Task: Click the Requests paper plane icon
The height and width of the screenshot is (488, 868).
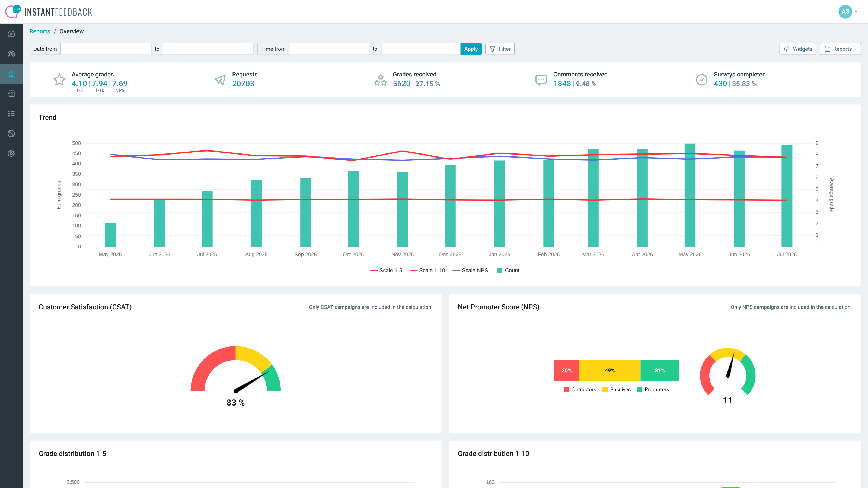Action: pos(220,80)
